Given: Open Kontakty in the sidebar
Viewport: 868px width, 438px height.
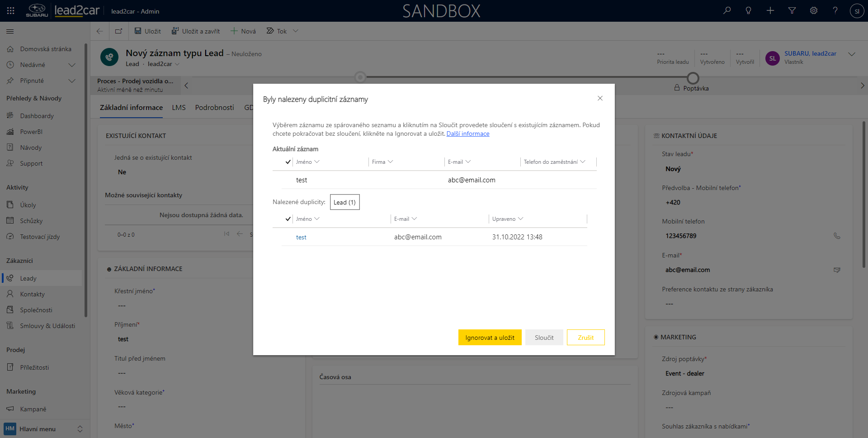Looking at the screenshot, I should [x=32, y=294].
